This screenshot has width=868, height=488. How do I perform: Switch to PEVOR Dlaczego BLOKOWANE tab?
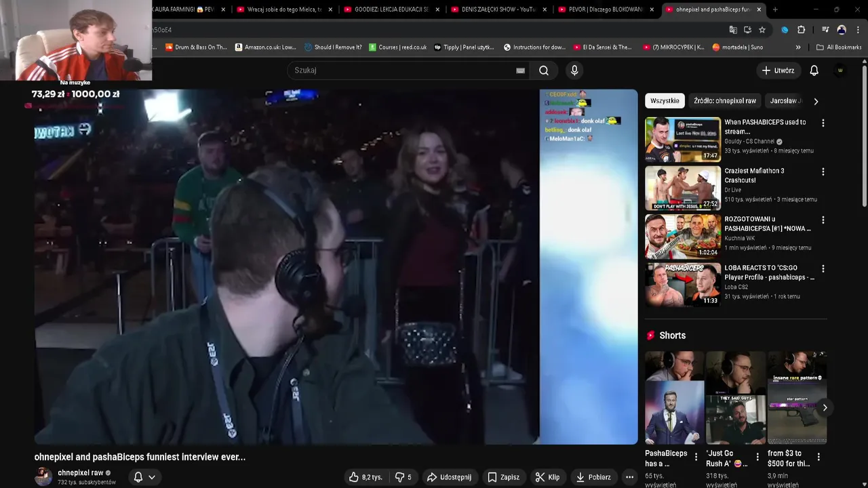tap(606, 9)
